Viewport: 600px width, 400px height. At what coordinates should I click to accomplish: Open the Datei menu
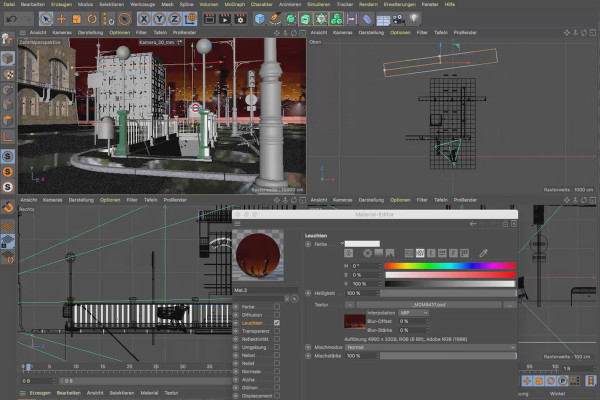(9, 4)
